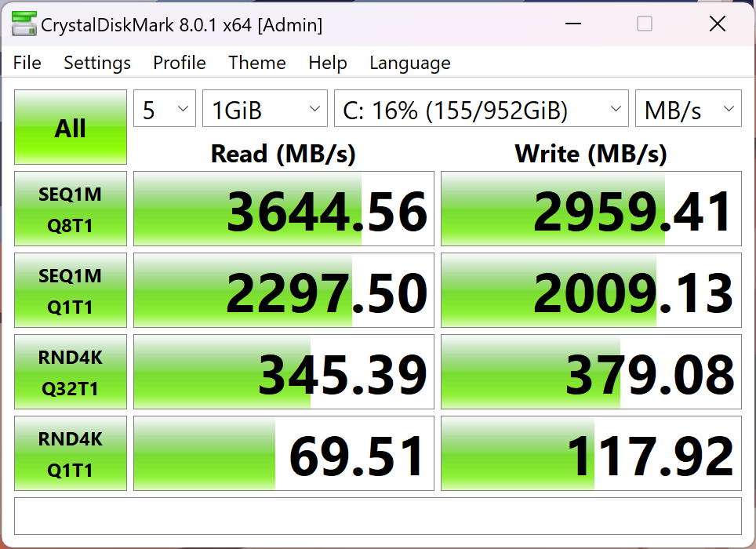This screenshot has height=549, width=756.
Task: Run the RND4K Q1T1 benchmark
Action: (71, 453)
